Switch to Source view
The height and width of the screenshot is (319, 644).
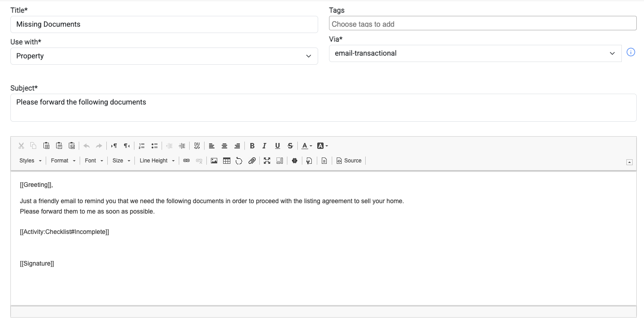pos(349,161)
